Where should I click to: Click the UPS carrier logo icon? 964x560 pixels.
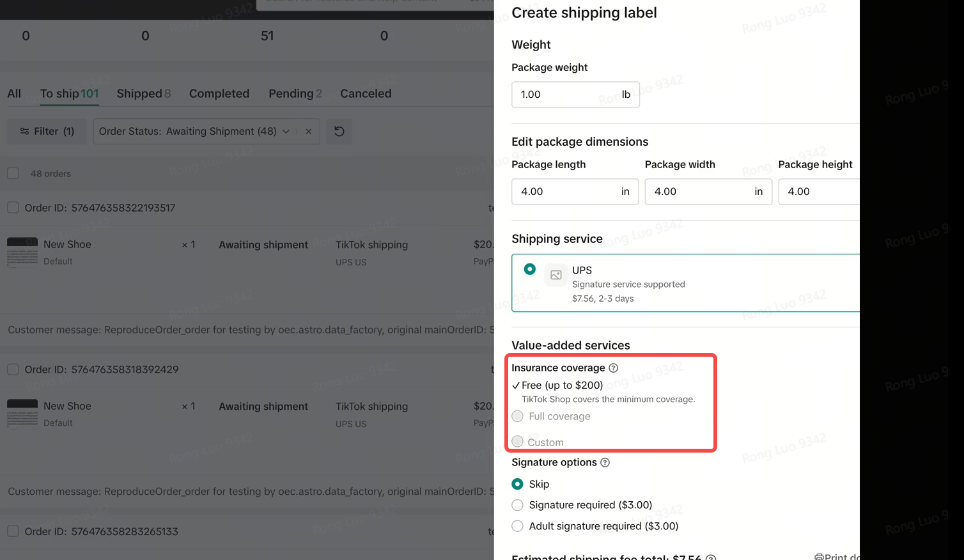pos(556,275)
